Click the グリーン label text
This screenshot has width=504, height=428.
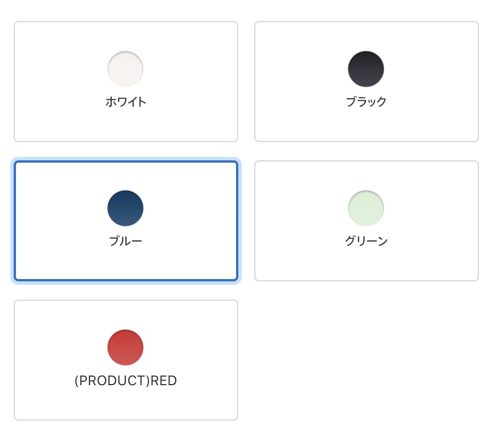[366, 241]
